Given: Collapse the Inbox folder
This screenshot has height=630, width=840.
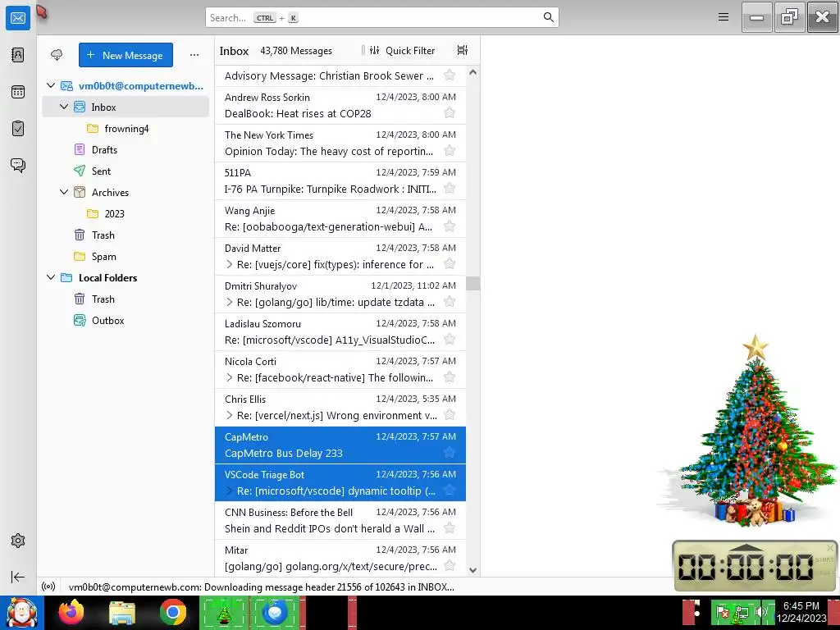Looking at the screenshot, I should [64, 107].
